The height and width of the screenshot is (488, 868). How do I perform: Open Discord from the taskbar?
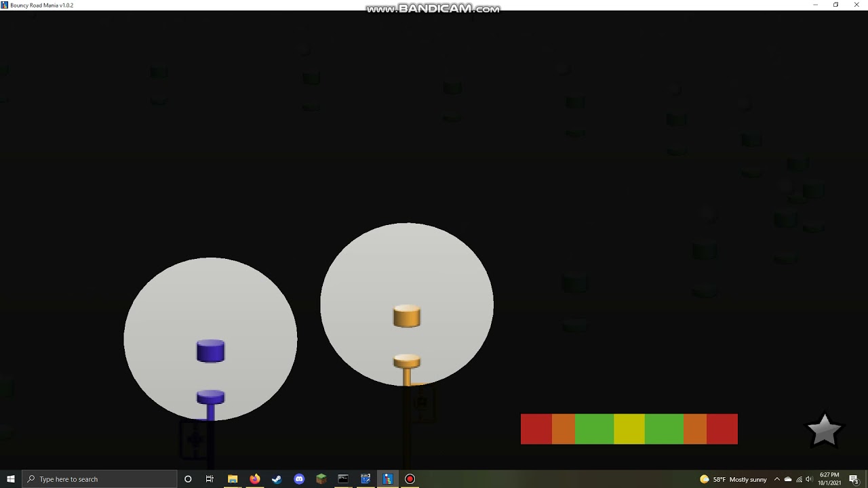299,479
